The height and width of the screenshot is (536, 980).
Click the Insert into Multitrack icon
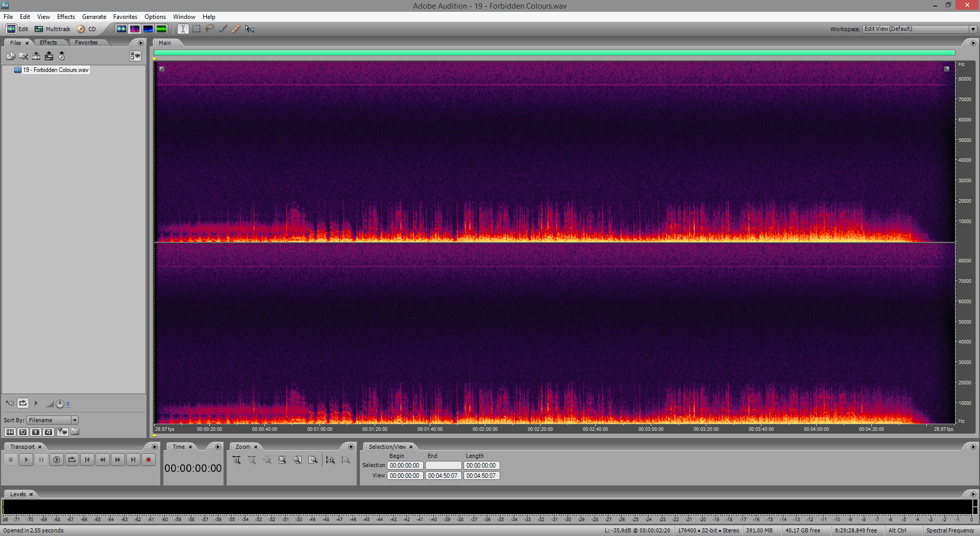36,56
